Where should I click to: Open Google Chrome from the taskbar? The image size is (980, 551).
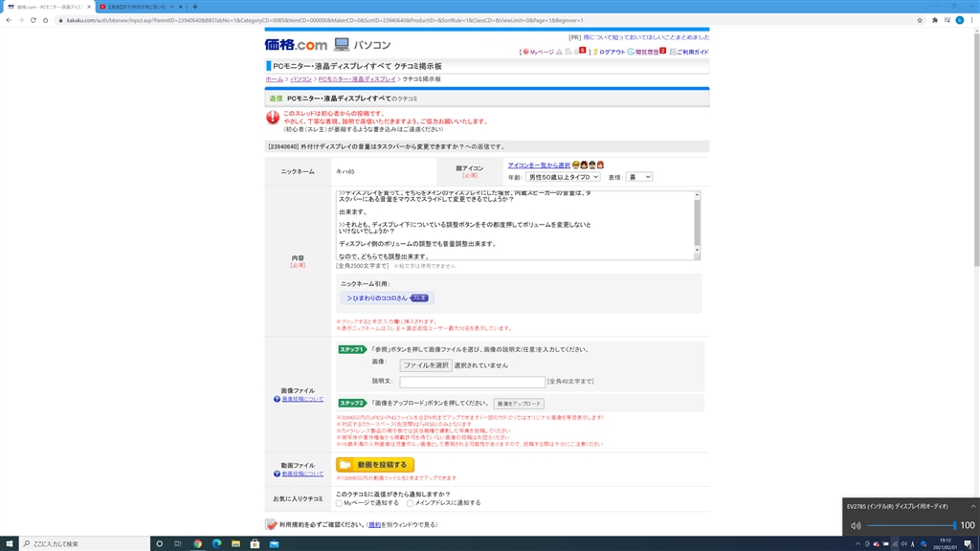click(x=197, y=543)
